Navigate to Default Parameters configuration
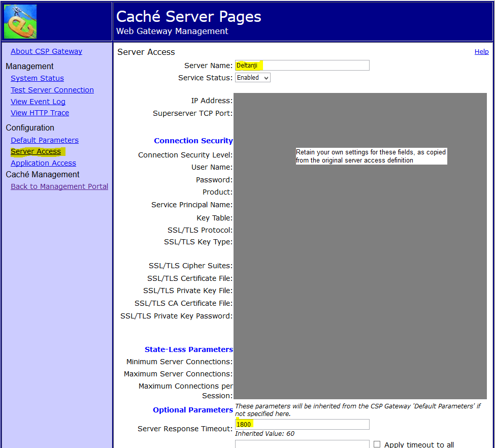 [45, 140]
